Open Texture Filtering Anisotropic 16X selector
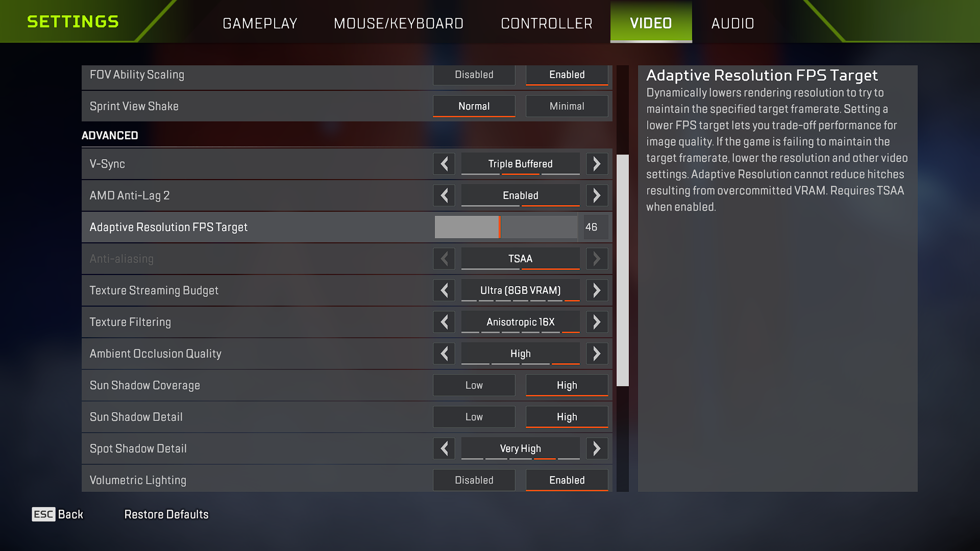This screenshot has height=551, width=980. point(520,322)
